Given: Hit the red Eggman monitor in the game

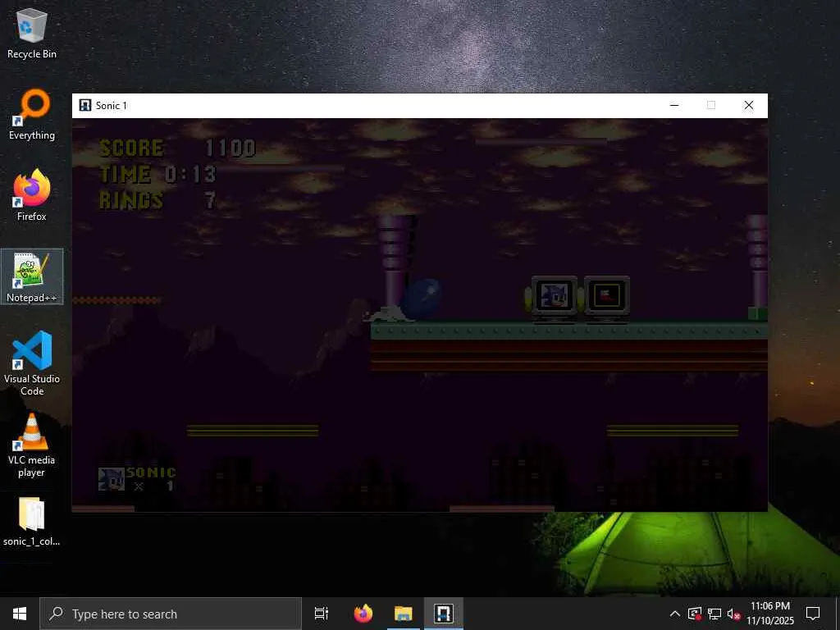Looking at the screenshot, I should pos(606,298).
